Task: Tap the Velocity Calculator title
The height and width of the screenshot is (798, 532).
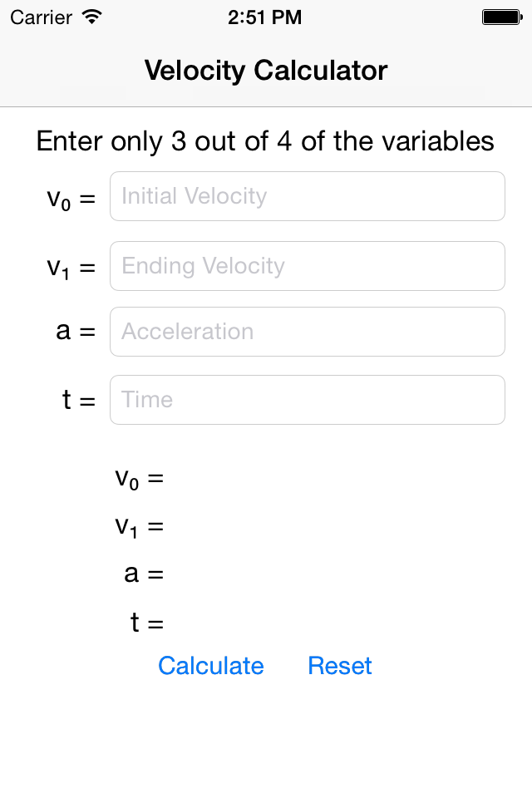Action: (x=265, y=71)
